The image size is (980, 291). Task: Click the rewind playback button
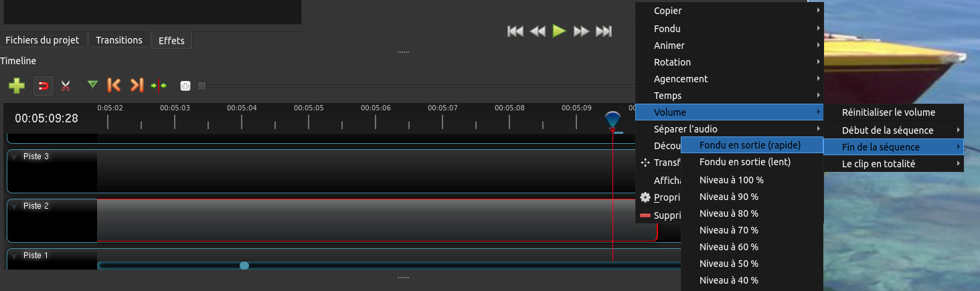point(538,31)
